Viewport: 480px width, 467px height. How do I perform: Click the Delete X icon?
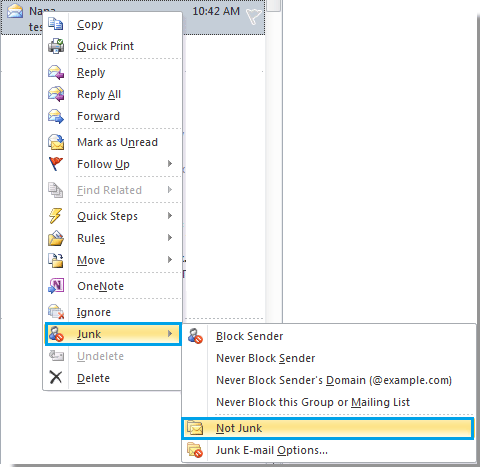[56, 378]
